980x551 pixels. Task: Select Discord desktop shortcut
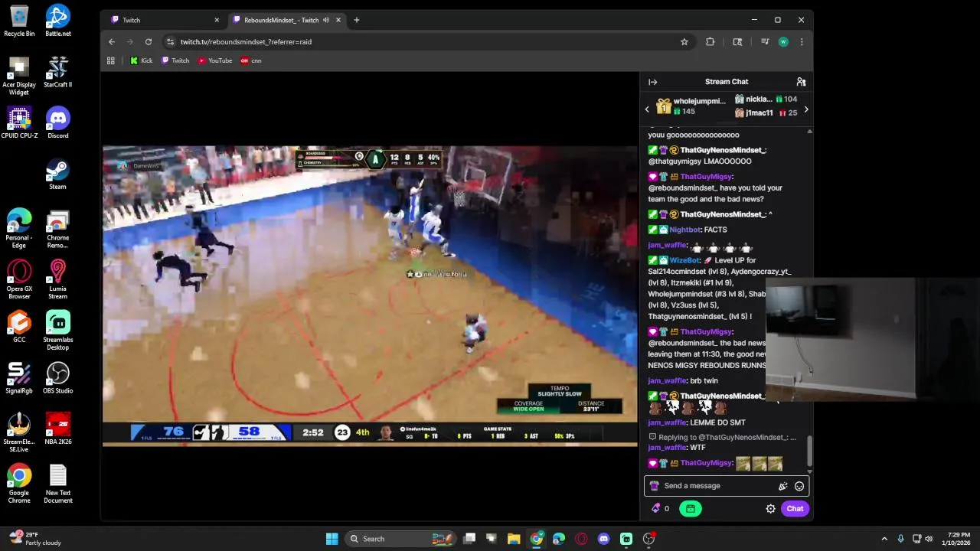click(58, 123)
